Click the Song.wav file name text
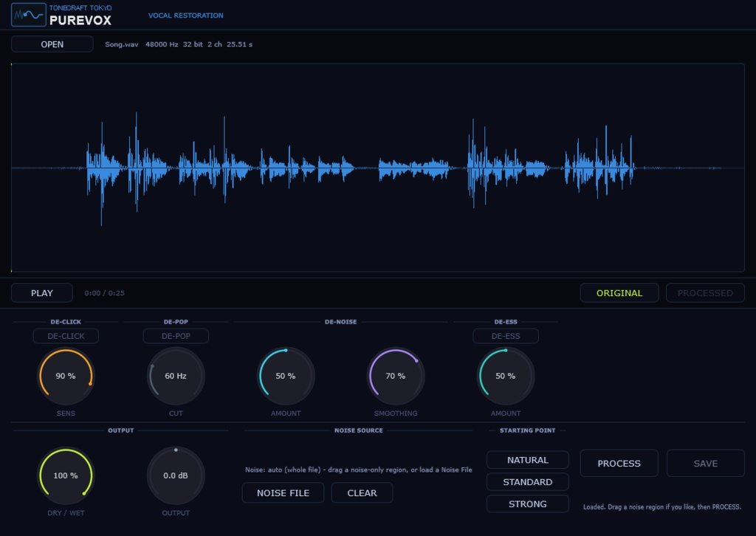 click(x=122, y=44)
